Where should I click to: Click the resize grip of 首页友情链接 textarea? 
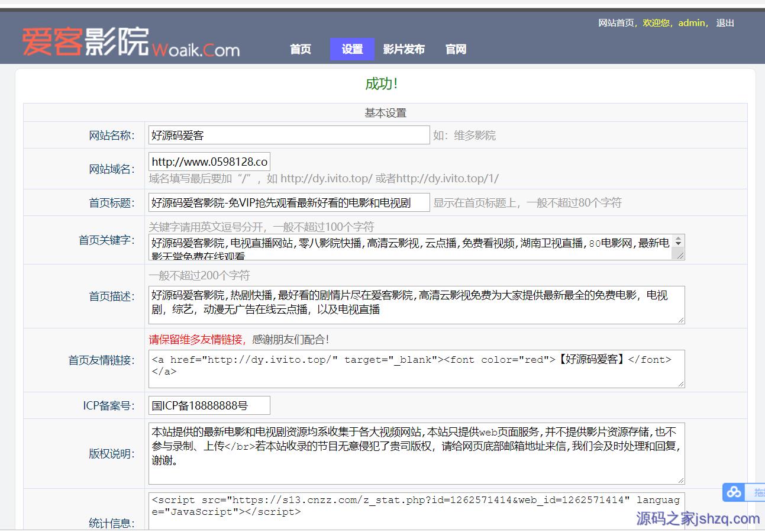[x=681, y=384]
